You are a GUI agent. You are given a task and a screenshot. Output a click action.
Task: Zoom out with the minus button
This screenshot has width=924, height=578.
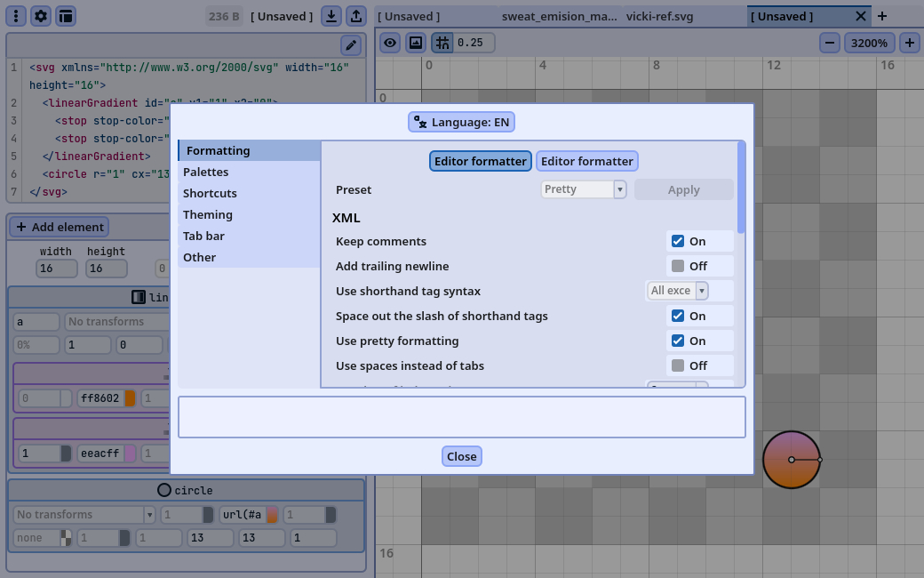point(830,43)
